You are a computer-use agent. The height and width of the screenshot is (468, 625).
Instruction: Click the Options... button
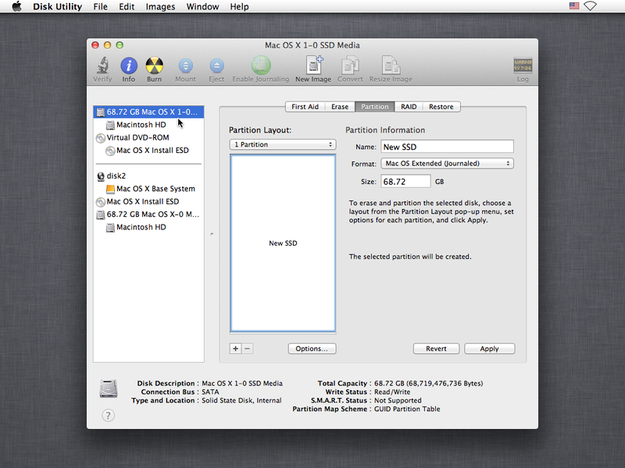coord(312,349)
